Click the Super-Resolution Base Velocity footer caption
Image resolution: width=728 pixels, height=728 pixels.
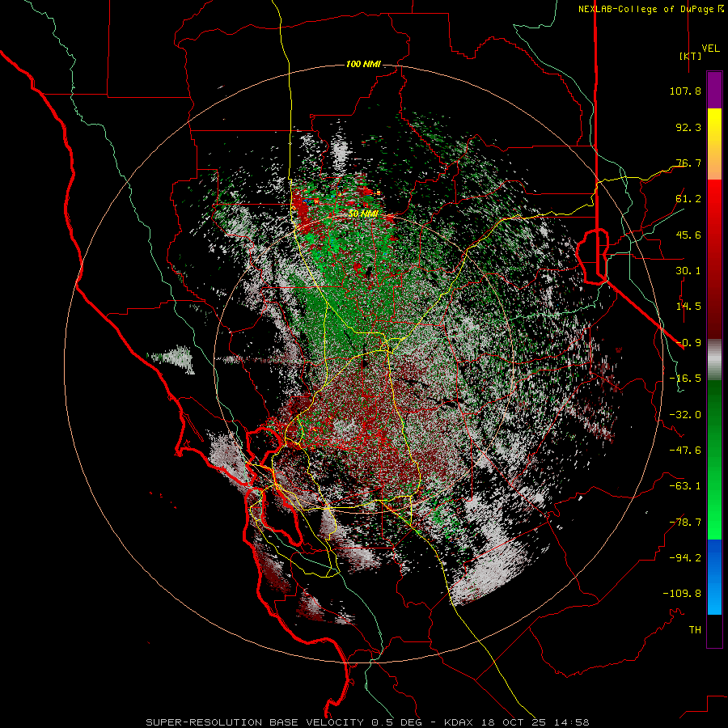pos(367,722)
